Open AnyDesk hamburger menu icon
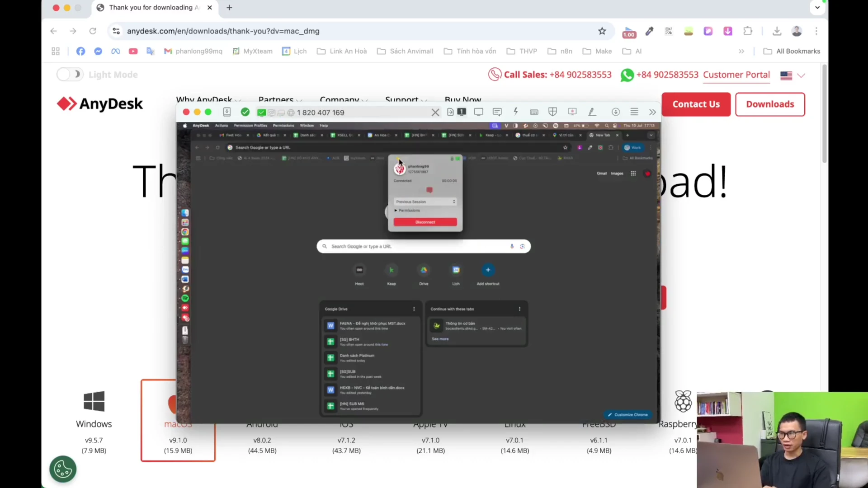Screen dimensions: 868x488 point(634,112)
